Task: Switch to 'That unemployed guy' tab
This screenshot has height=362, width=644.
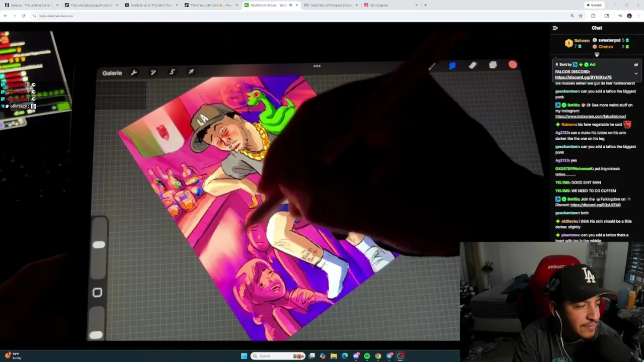Action: 91,5
